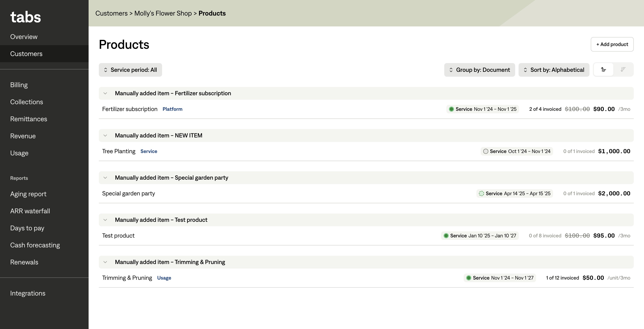This screenshot has height=329, width=644.
Task: Open the Integrations page
Action: click(x=28, y=293)
